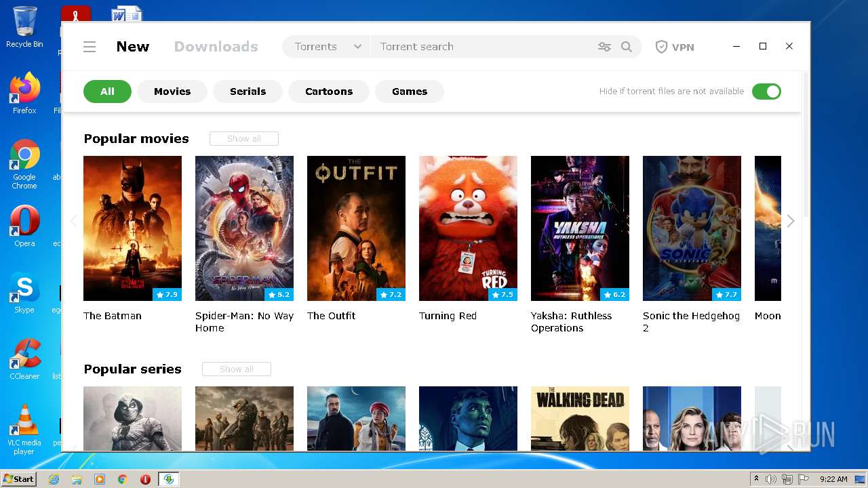Open the Windows Start menu
Image resolution: width=868 pixels, height=488 pixels.
coord(18,479)
